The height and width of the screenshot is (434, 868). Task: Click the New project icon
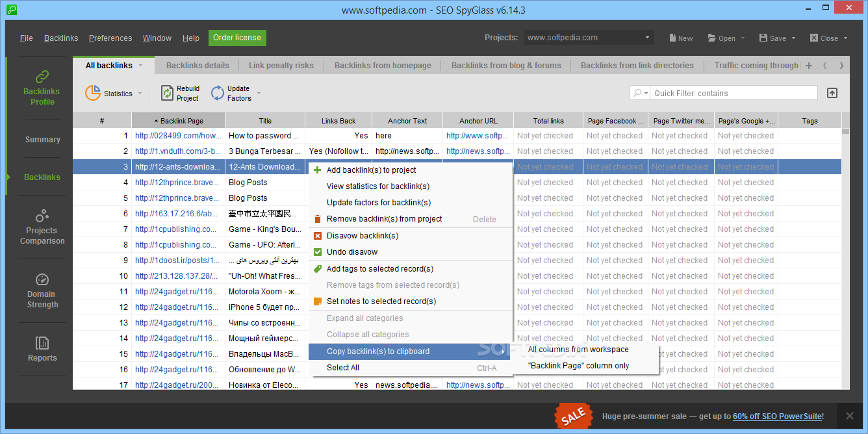673,38
